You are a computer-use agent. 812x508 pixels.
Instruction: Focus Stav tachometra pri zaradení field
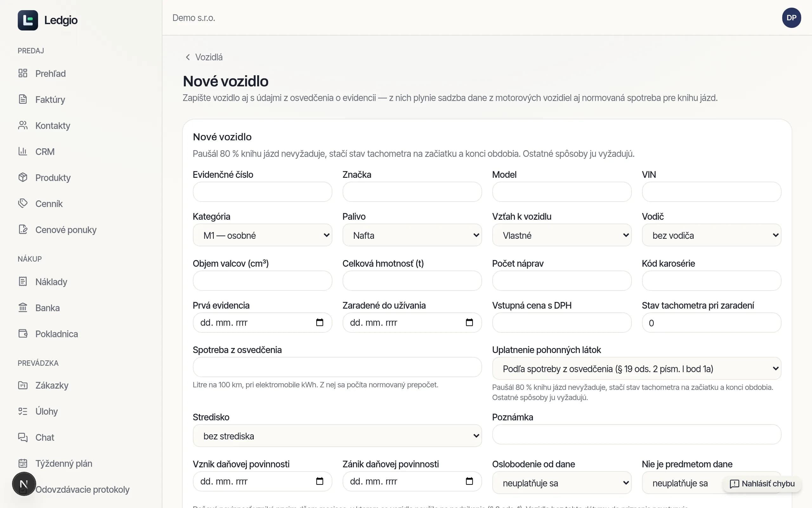tap(711, 323)
